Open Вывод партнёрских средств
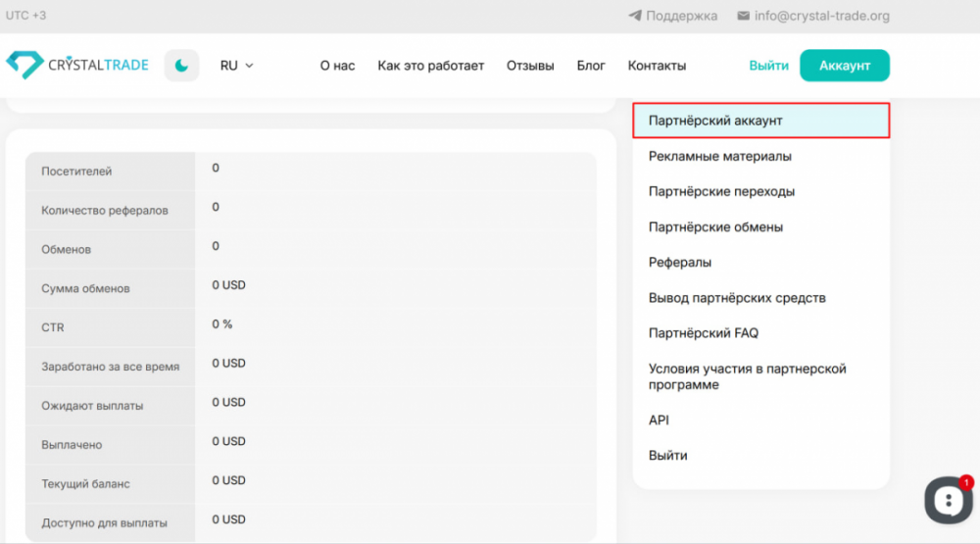Screen dimensions: 980x544 pyautogui.click(x=737, y=298)
